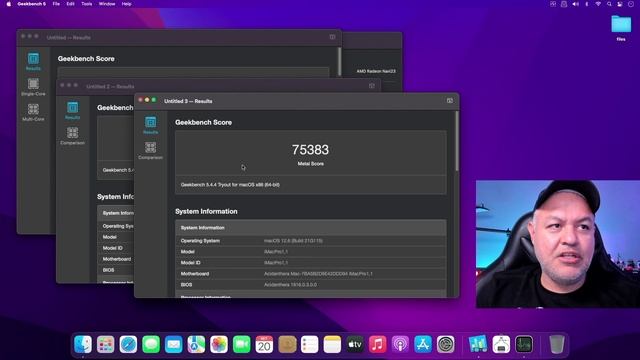The height and width of the screenshot is (360, 640).
Task: Click the titlebar icon at right of Untitled 2
Action: coord(371,86)
